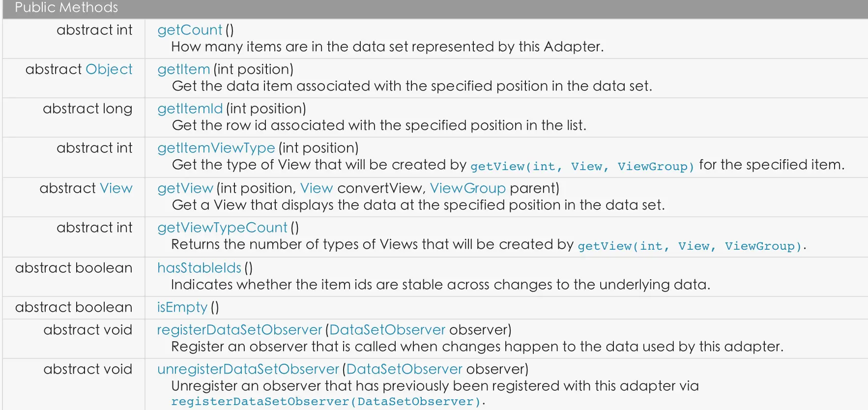868x410 pixels.
Task: Click DataSetObserver type in unregisterDataSetObserver signature
Action: 405,369
